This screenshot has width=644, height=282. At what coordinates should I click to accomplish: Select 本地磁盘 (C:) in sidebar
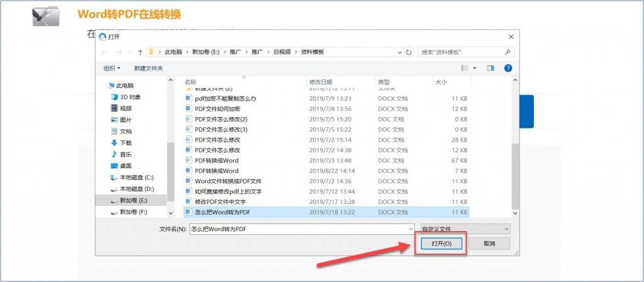[x=131, y=177]
